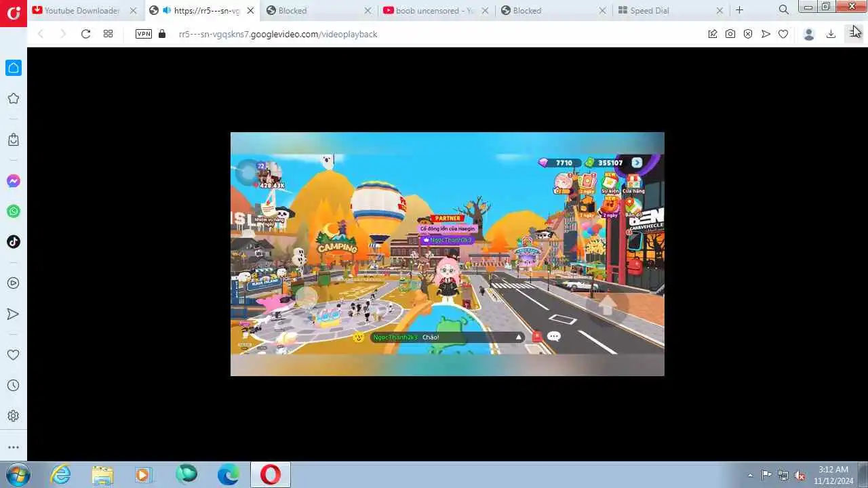Viewport: 868px width, 488px height.
Task: Open the Speed Dial grid button in toolbar
Action: pyautogui.click(x=108, y=34)
